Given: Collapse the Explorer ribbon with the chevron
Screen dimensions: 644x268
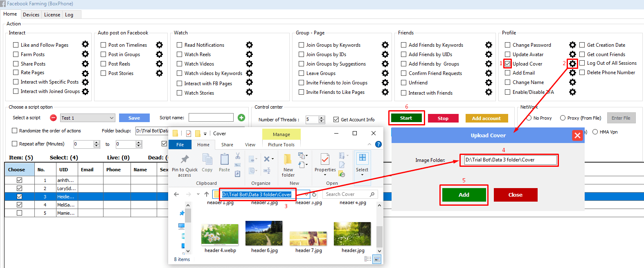Looking at the screenshot, I should (x=369, y=144).
